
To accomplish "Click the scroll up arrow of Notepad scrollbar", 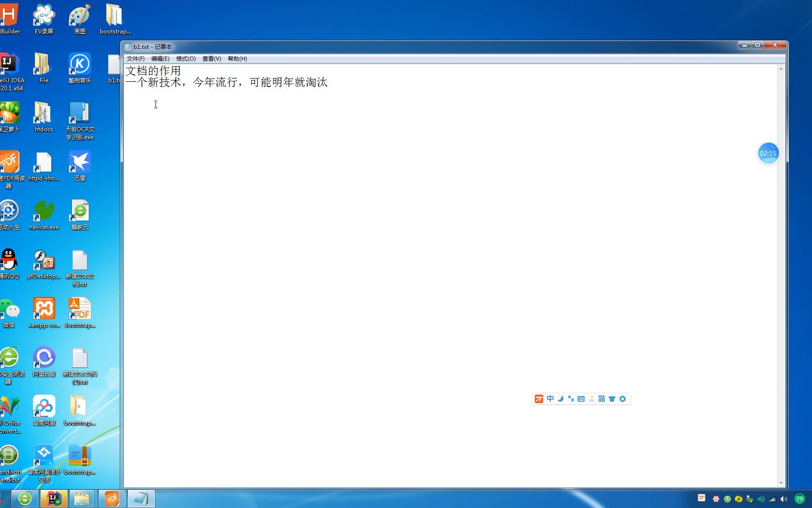I will click(x=781, y=69).
